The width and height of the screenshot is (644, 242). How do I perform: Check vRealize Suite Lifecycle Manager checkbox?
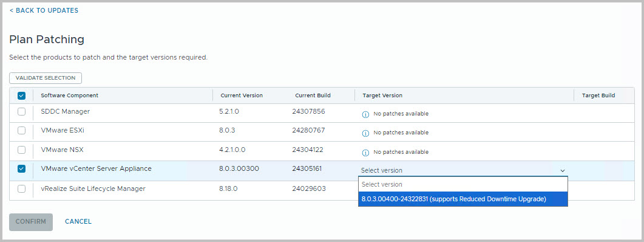coord(22,189)
